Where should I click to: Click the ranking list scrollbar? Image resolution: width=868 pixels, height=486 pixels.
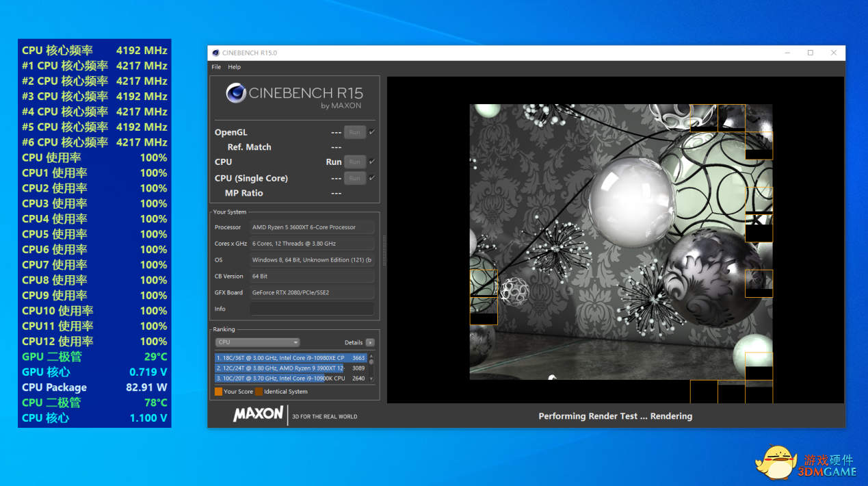coord(371,368)
